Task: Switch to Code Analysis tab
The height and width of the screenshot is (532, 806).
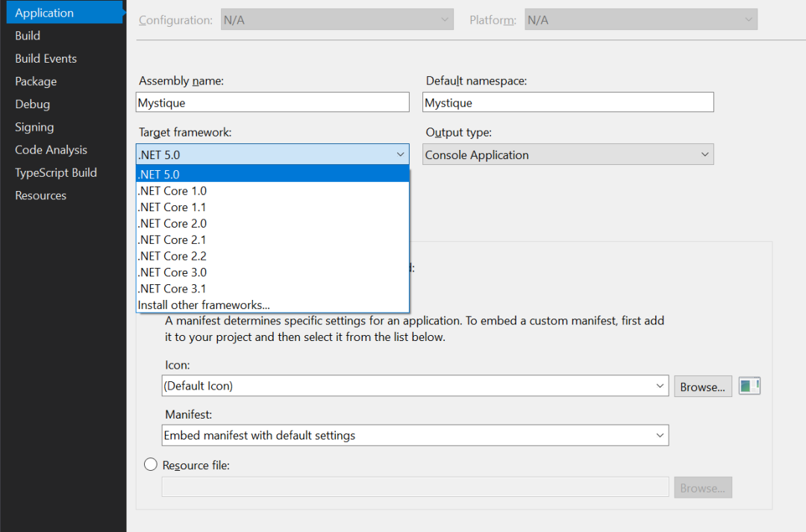Action: point(51,149)
